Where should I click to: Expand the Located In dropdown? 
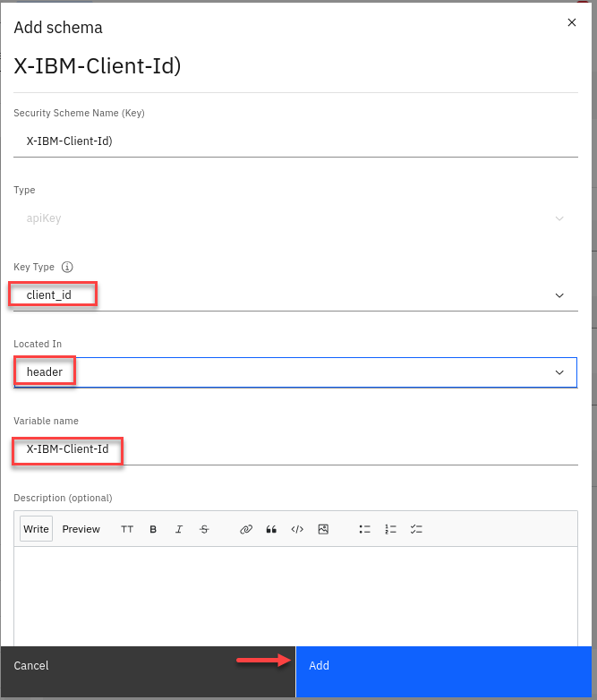559,371
